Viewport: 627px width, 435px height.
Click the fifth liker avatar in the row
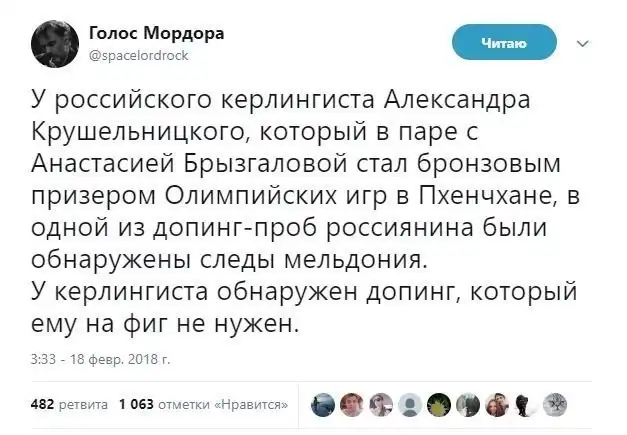click(x=439, y=403)
